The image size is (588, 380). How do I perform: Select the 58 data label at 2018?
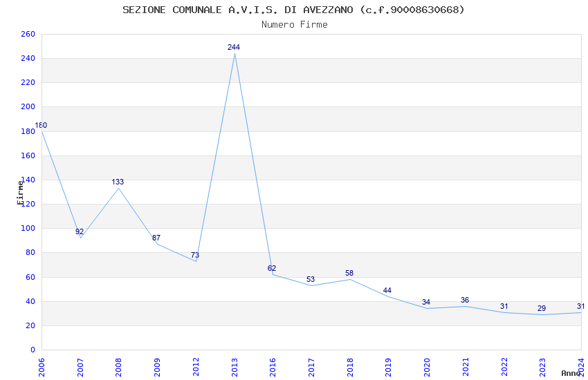tap(349, 274)
